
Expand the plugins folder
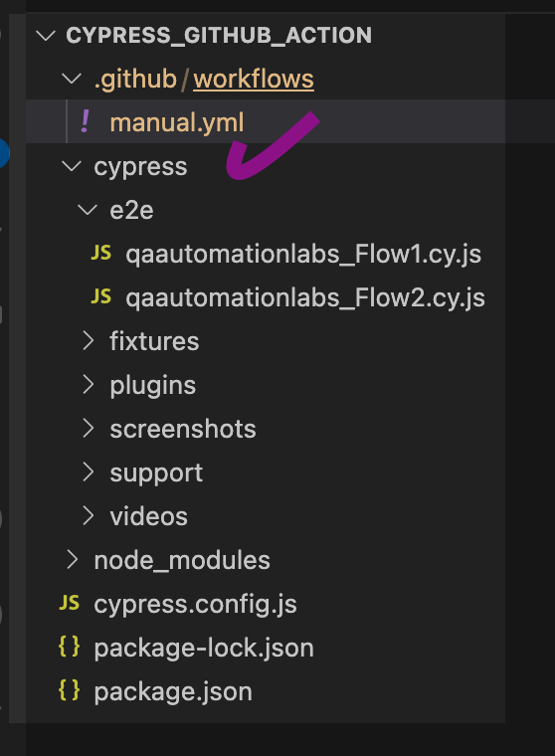pos(88,385)
